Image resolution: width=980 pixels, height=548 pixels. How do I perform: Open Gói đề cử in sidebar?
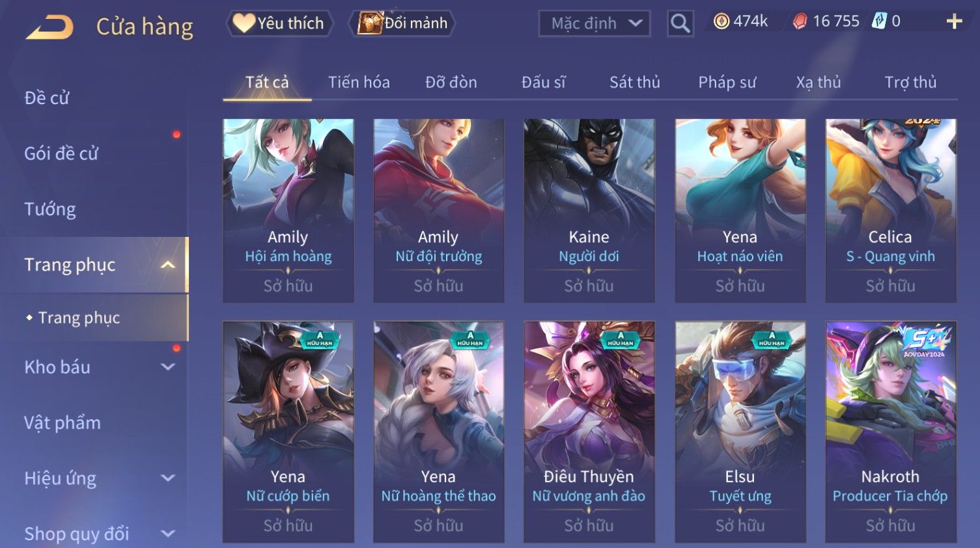[61, 154]
